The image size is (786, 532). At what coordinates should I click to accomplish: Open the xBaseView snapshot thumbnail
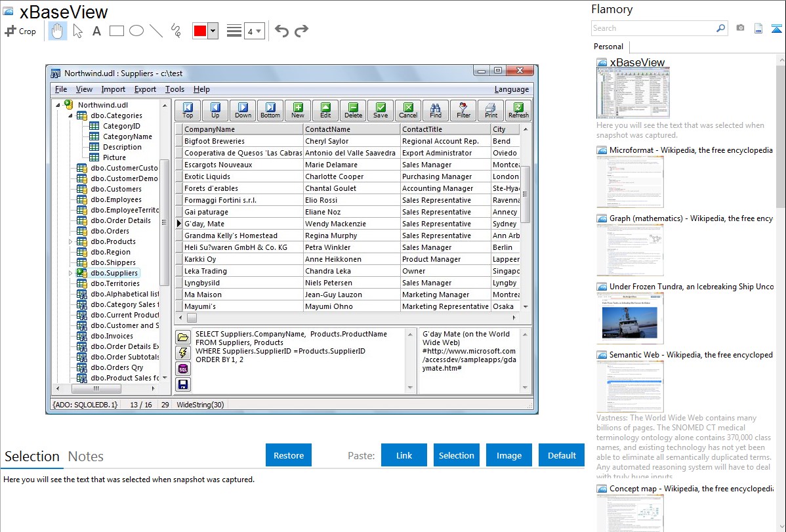click(633, 93)
